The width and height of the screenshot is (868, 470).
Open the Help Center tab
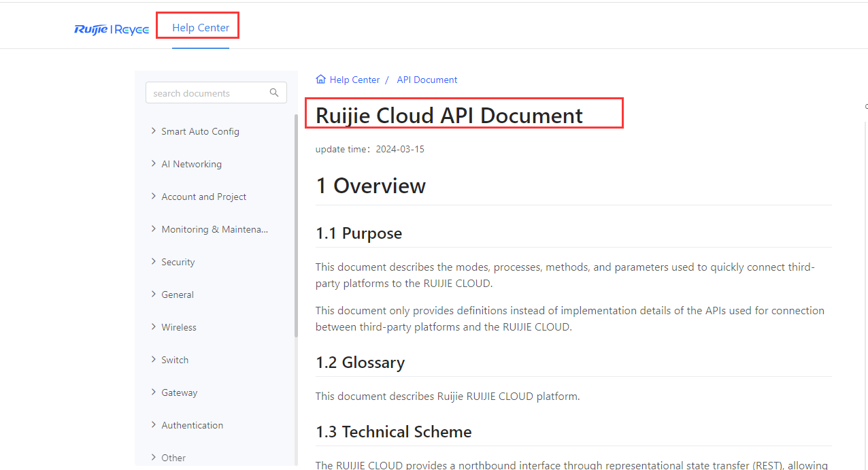click(201, 28)
